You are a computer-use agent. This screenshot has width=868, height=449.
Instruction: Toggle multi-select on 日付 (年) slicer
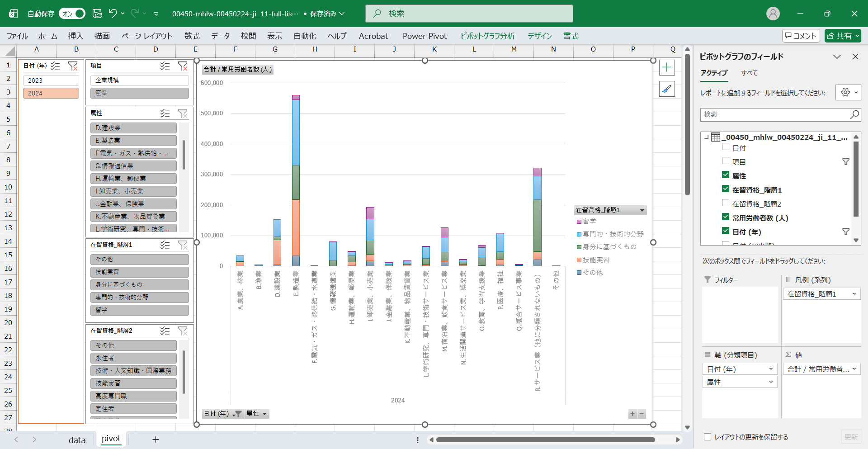pos(55,66)
